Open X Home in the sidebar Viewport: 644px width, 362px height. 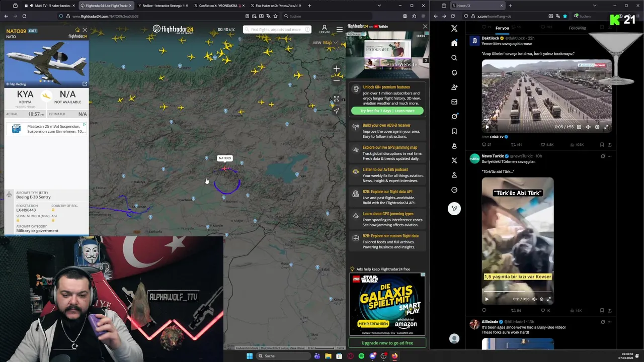click(454, 43)
